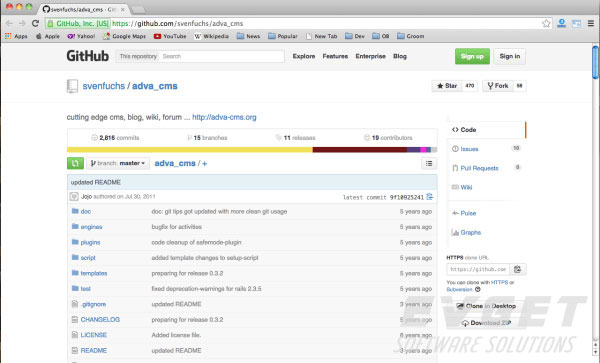Click the Sign in button

tap(509, 56)
